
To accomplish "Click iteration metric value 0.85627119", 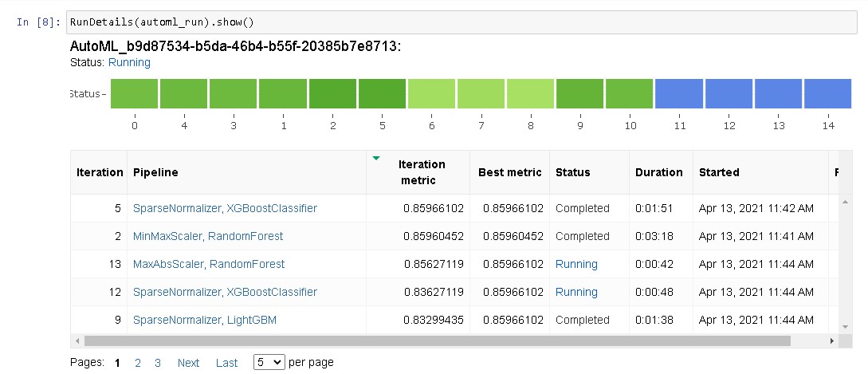I will click(x=434, y=264).
